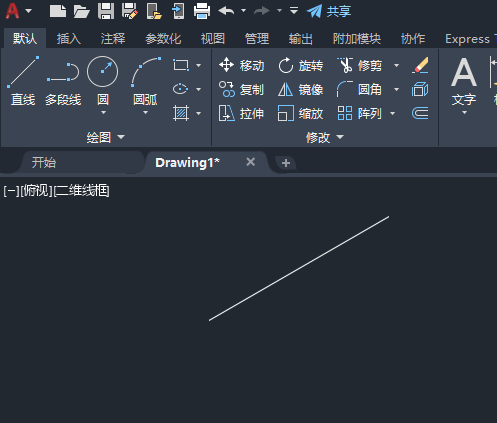
Task: Customize the Quick Access Toolbar
Action: [294, 11]
